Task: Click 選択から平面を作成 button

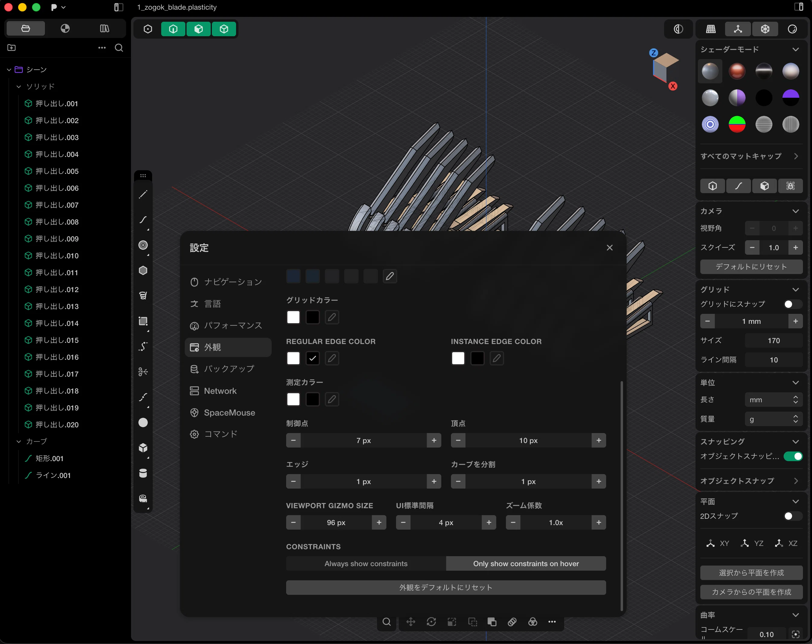Action: (751, 573)
